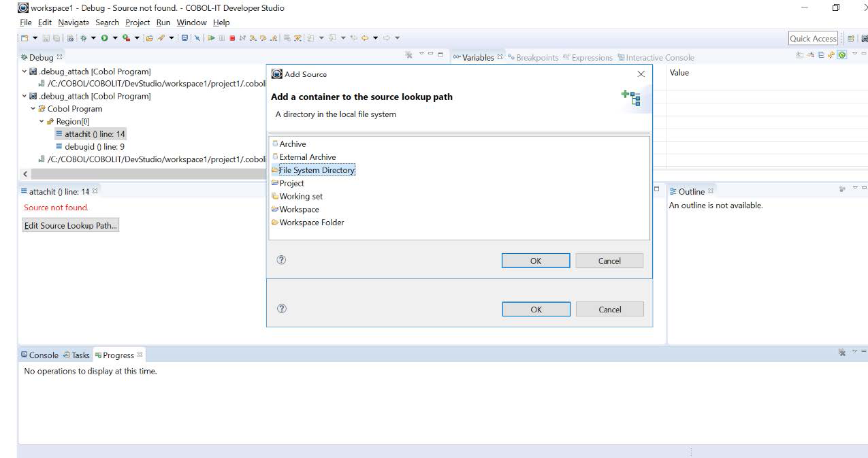Open the Run launch dropdown arrow
The width and height of the screenshot is (868, 458).
[x=115, y=37]
